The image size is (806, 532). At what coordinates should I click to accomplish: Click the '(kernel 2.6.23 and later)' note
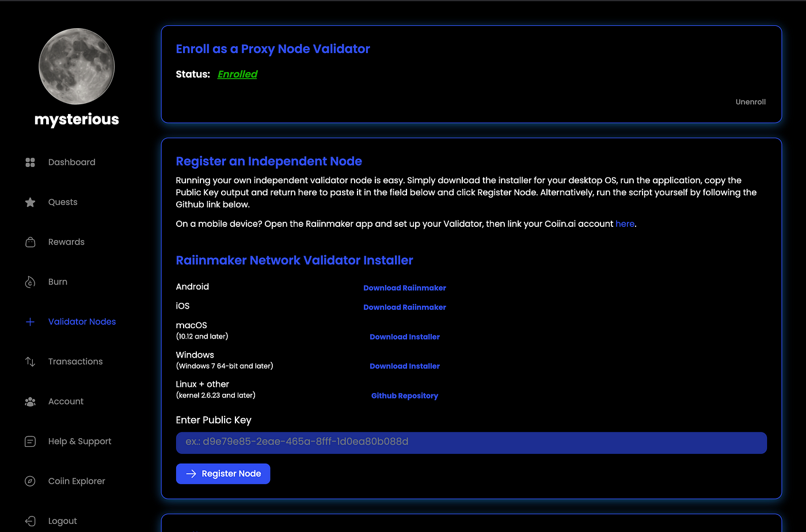click(216, 396)
